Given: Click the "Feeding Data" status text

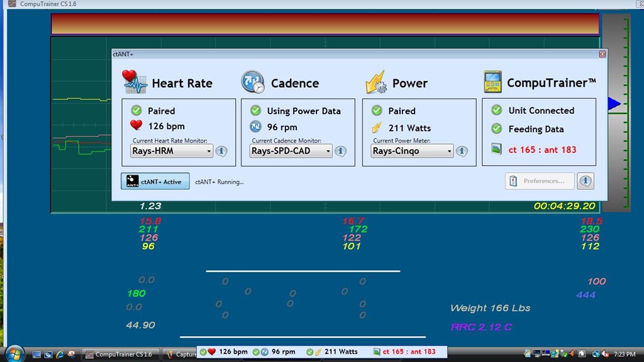Looking at the screenshot, I should click(536, 129).
